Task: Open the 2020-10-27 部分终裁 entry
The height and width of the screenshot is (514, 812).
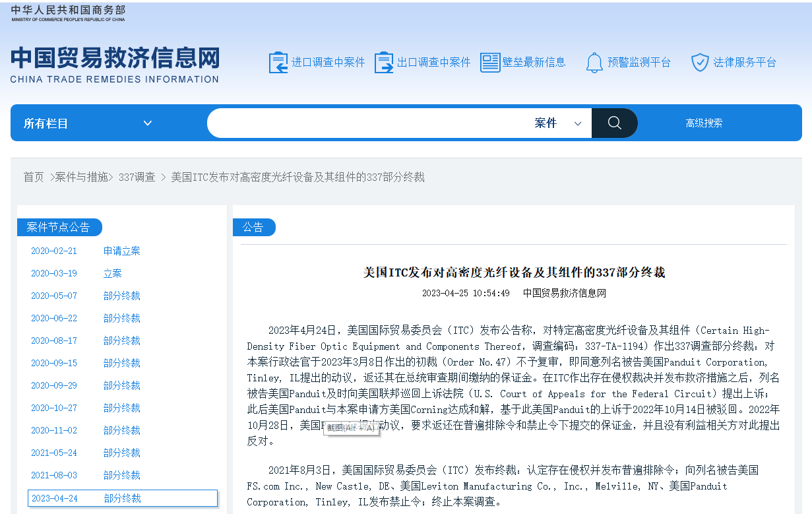Action: tap(86, 408)
